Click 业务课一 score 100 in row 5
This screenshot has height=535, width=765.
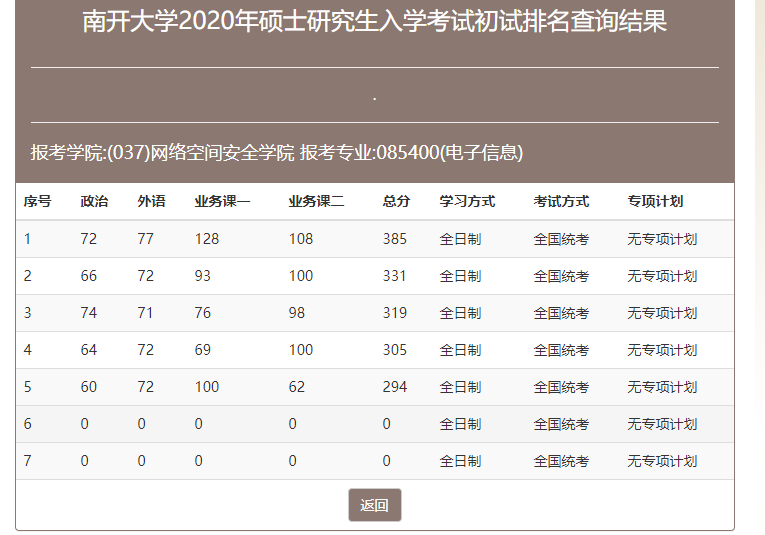[207, 387]
